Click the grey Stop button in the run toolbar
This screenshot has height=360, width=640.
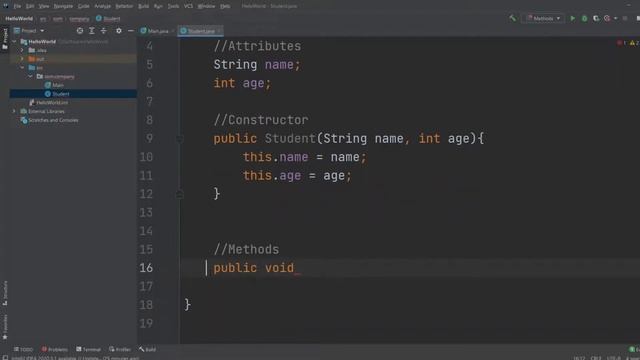click(625, 18)
